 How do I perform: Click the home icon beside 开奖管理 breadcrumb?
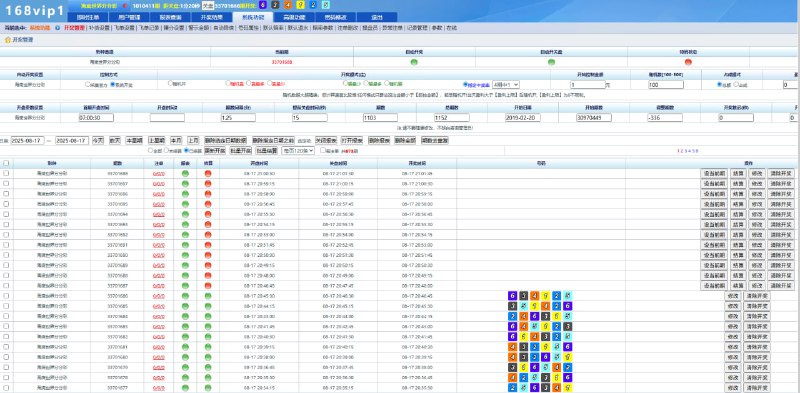point(8,39)
